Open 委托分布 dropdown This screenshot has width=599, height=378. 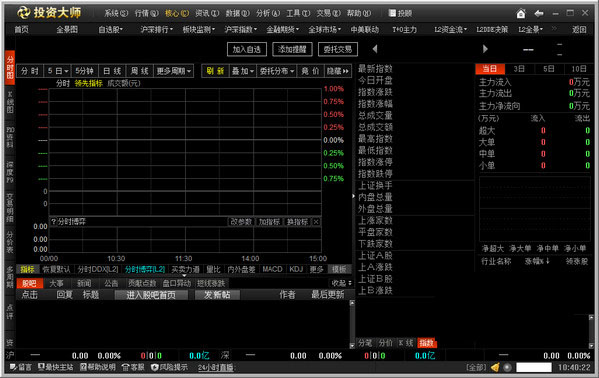tap(277, 71)
